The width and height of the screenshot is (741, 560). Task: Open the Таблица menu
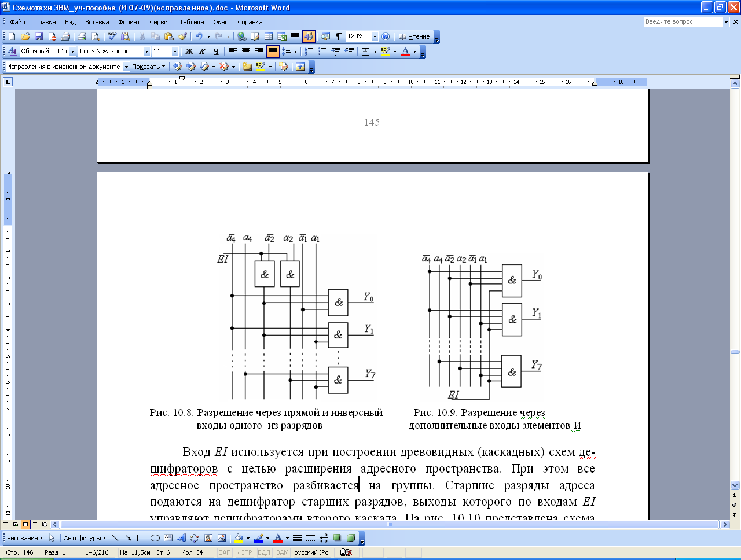click(x=192, y=22)
